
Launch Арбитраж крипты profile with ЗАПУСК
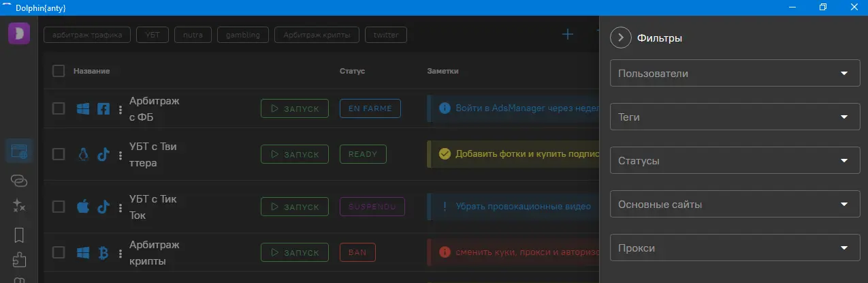click(295, 252)
